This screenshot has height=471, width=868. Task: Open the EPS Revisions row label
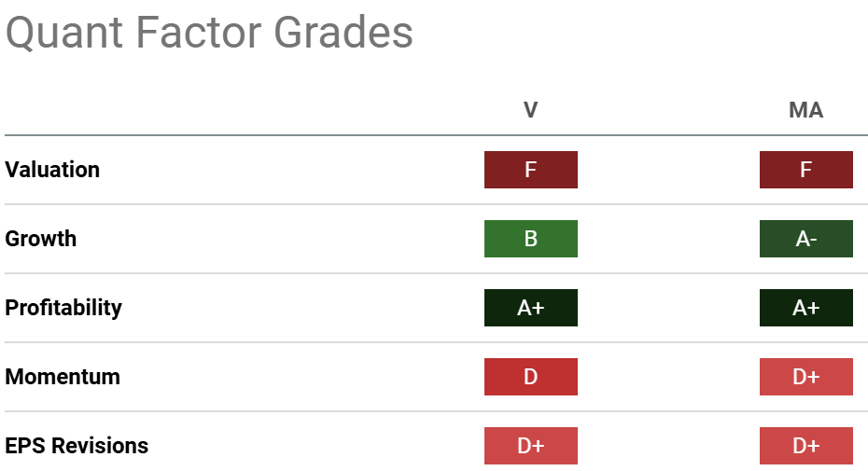[77, 446]
